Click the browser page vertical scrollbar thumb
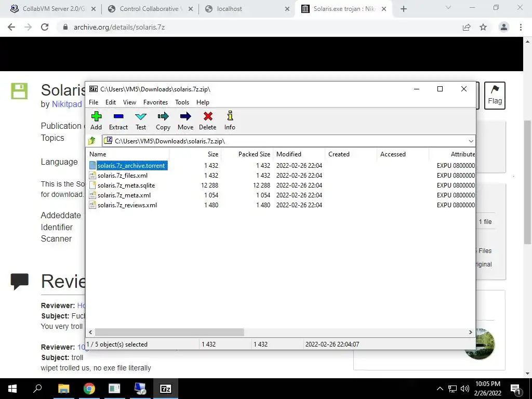532x399 pixels. coord(527,182)
